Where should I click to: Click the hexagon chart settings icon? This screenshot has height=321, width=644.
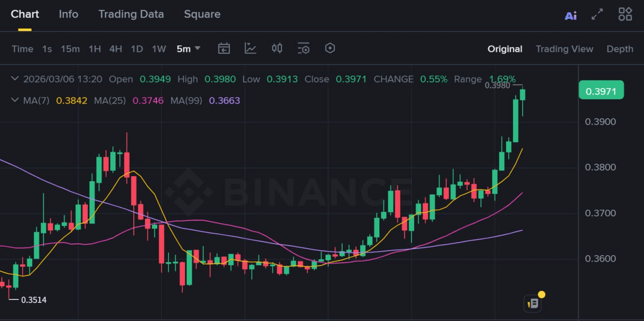click(330, 48)
